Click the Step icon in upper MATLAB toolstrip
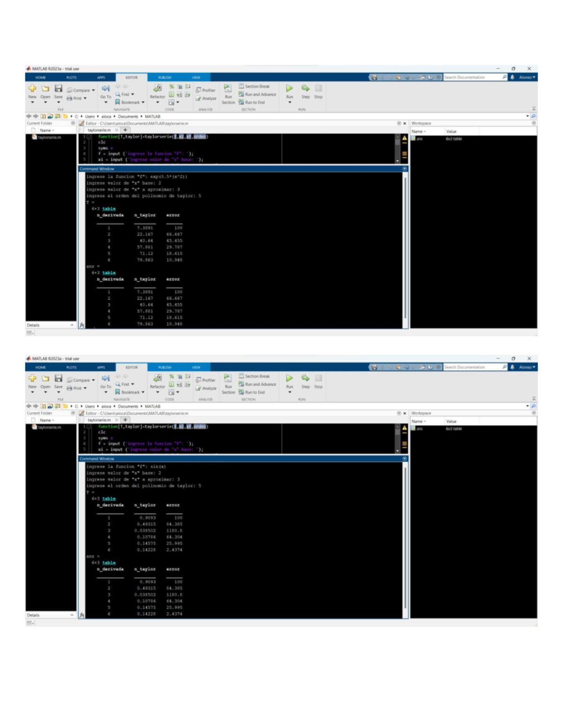 click(305, 89)
